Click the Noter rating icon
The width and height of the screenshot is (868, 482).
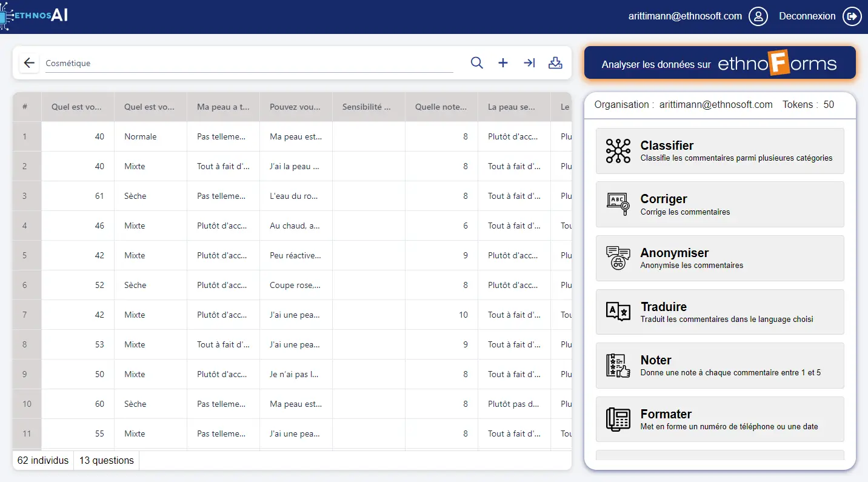point(618,366)
